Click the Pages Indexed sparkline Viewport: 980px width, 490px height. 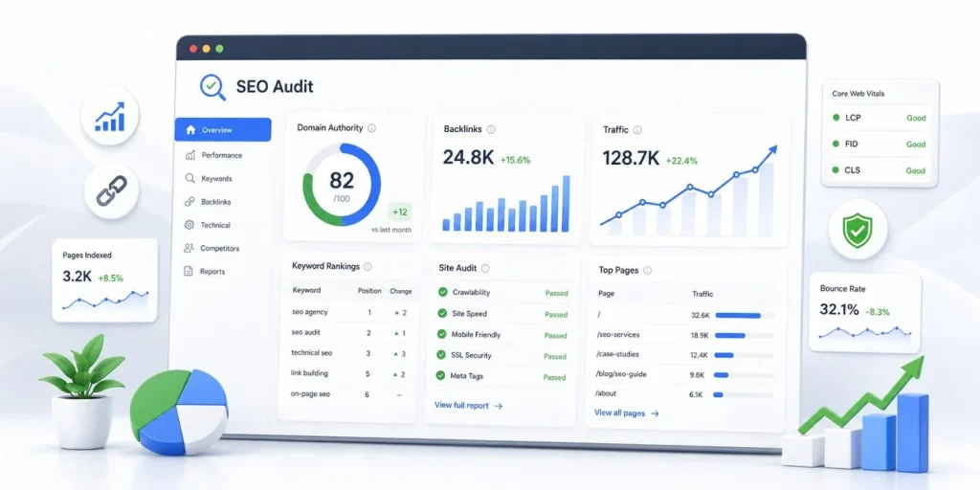pyautogui.click(x=105, y=301)
